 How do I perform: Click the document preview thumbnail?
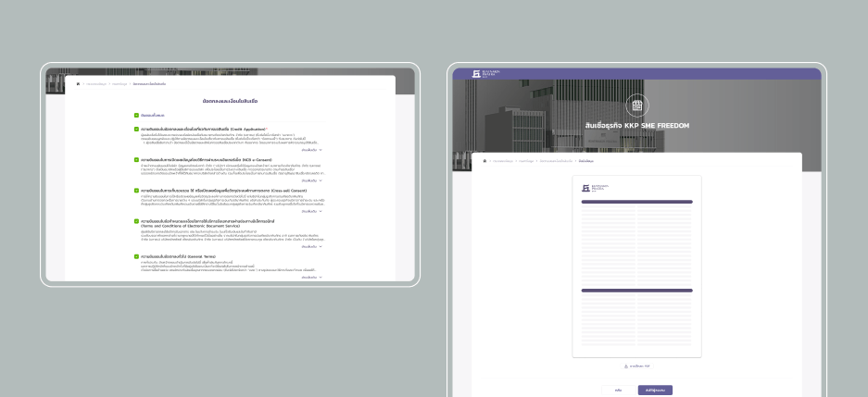coord(636,268)
